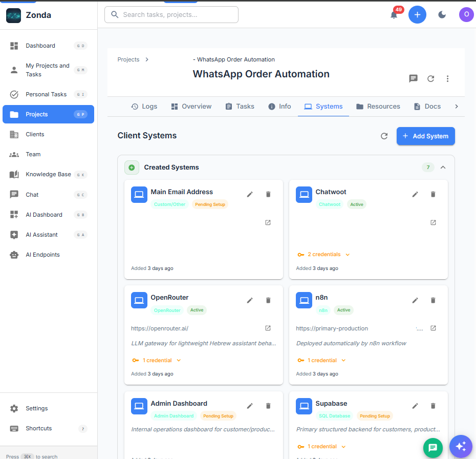The width and height of the screenshot is (476, 459).
Task: Click the Projects breadcrumb link
Action: coord(128,59)
